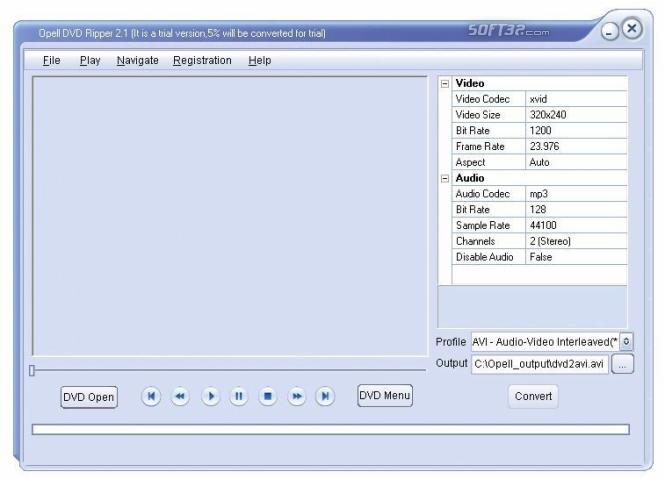Screen dimensions: 665x479
Task: Stop the DVD playback
Action: 268,396
